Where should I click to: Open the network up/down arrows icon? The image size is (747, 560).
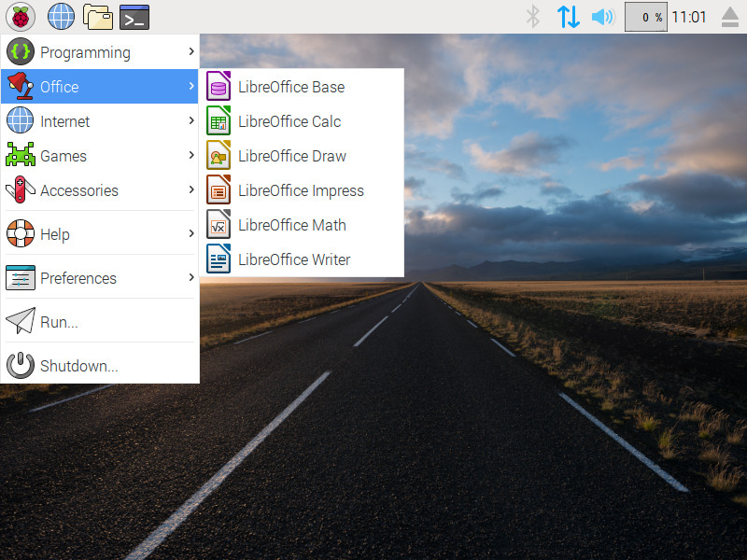coord(569,17)
